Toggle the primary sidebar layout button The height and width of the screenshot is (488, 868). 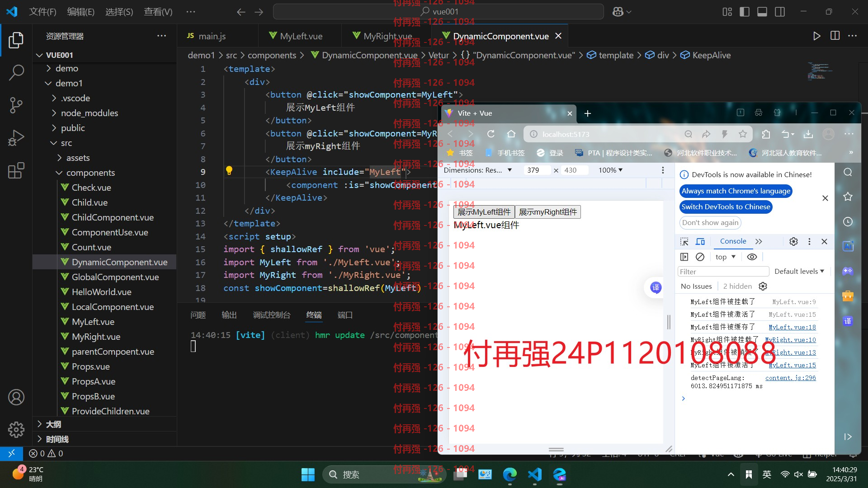[745, 12]
